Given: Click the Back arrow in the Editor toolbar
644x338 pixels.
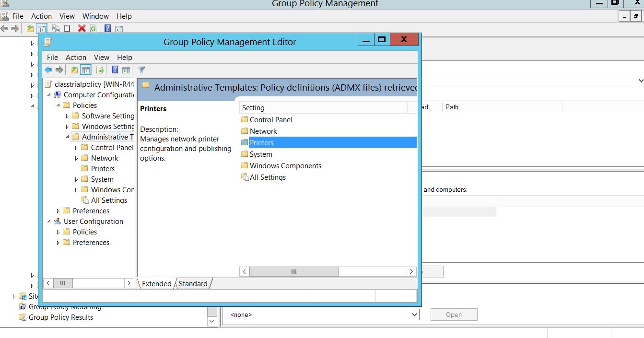Looking at the screenshot, I should [x=48, y=70].
